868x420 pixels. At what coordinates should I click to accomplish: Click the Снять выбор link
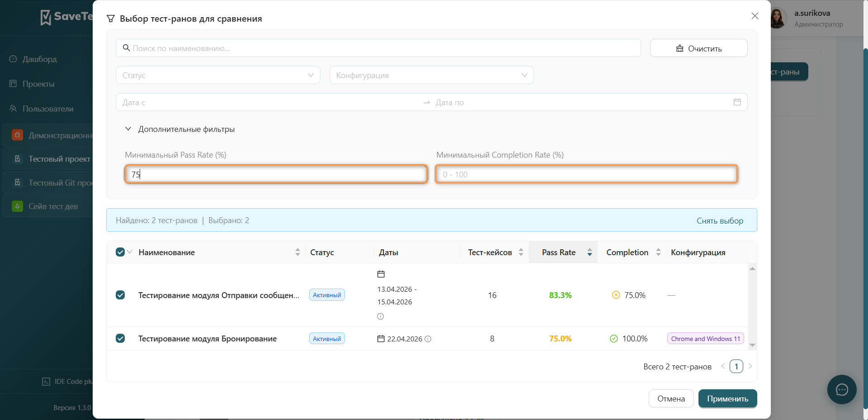[x=720, y=221]
